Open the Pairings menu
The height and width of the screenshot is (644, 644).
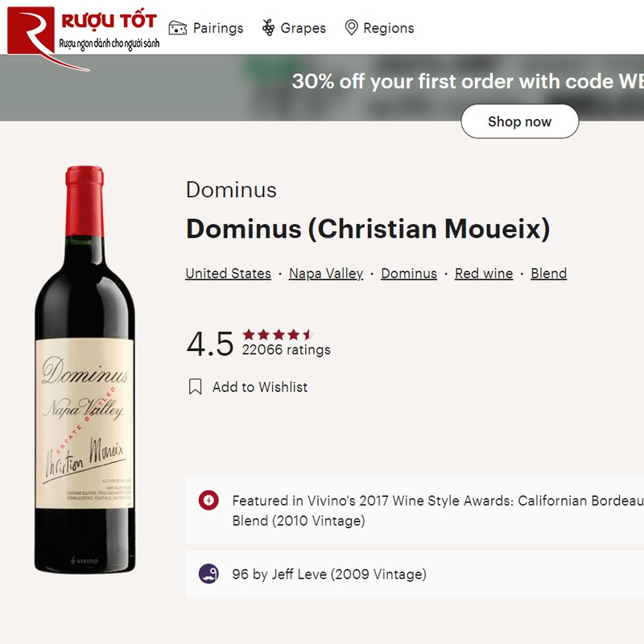[x=217, y=27]
